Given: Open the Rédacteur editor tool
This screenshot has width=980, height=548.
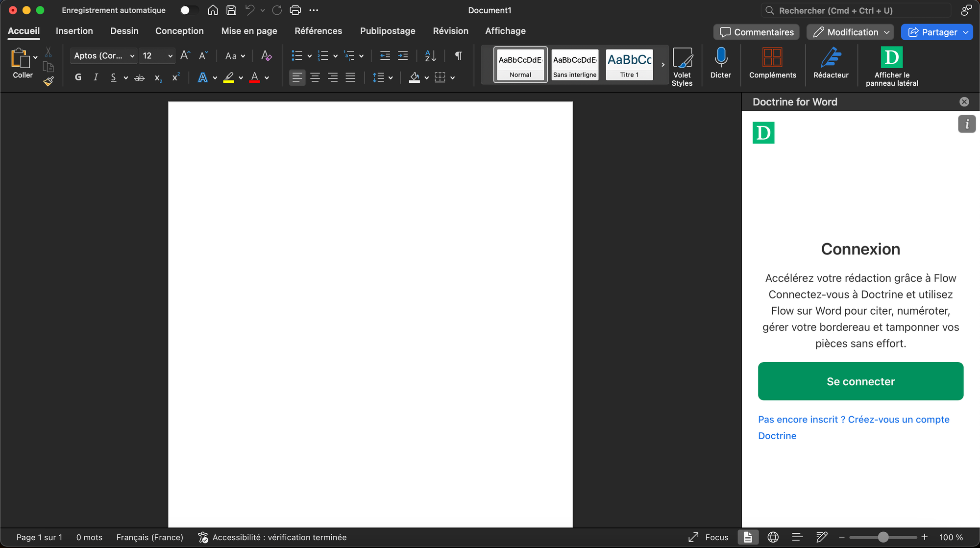Looking at the screenshot, I should (831, 58).
